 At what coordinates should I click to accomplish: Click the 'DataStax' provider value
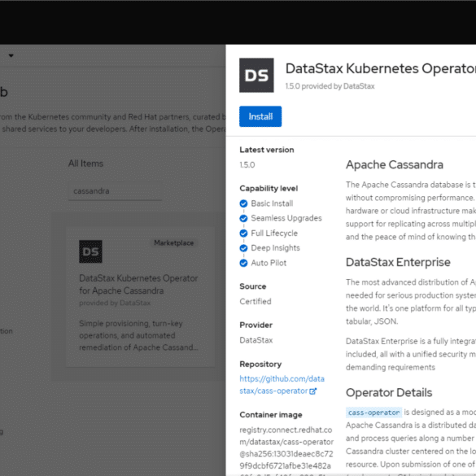[256, 340]
